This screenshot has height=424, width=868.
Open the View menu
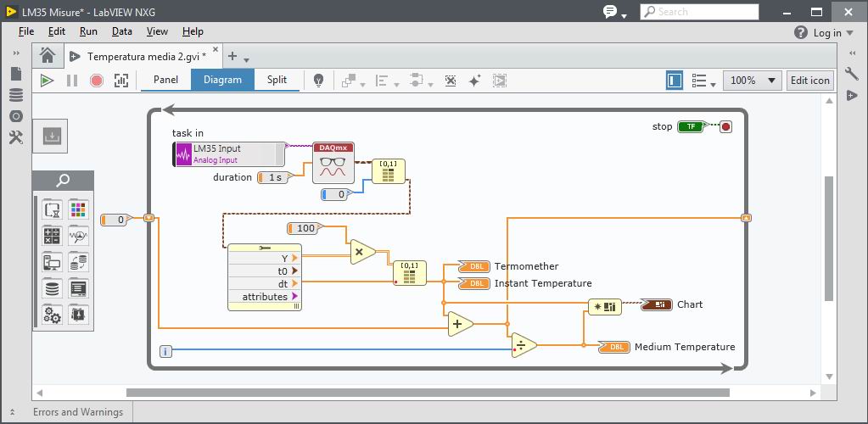tap(157, 31)
